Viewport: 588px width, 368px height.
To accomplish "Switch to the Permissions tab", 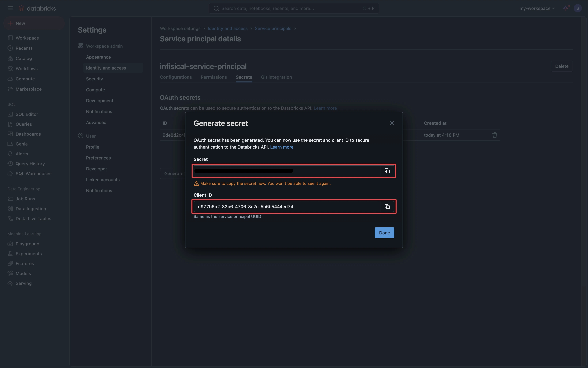I will tap(214, 77).
